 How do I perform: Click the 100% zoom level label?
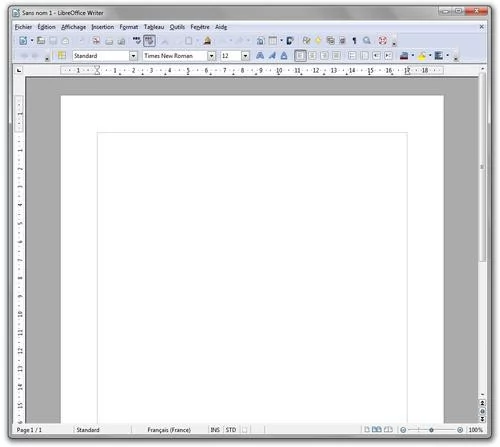coord(476,430)
